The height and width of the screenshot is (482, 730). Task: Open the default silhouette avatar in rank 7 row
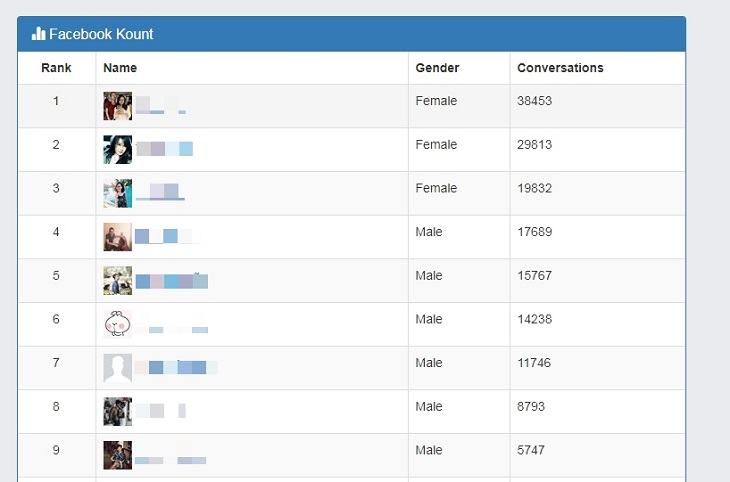pyautogui.click(x=118, y=368)
